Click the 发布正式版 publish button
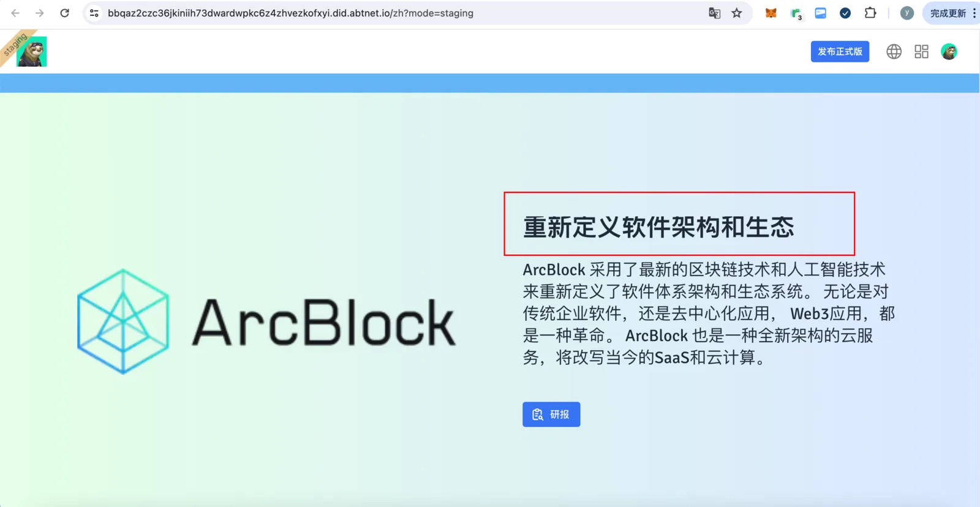Image resolution: width=980 pixels, height=507 pixels. [840, 51]
